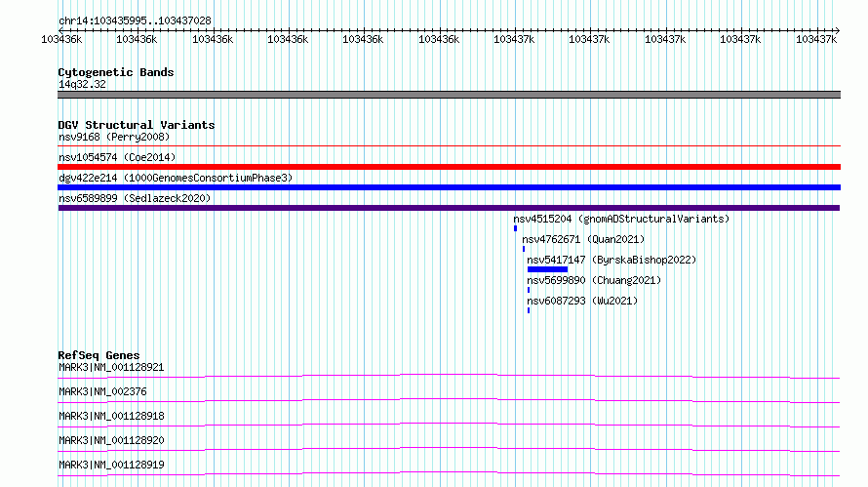Image resolution: width=868 pixels, height=487 pixels.
Task: Click the magenta NM_001128919 gene line
Action: click(449, 473)
